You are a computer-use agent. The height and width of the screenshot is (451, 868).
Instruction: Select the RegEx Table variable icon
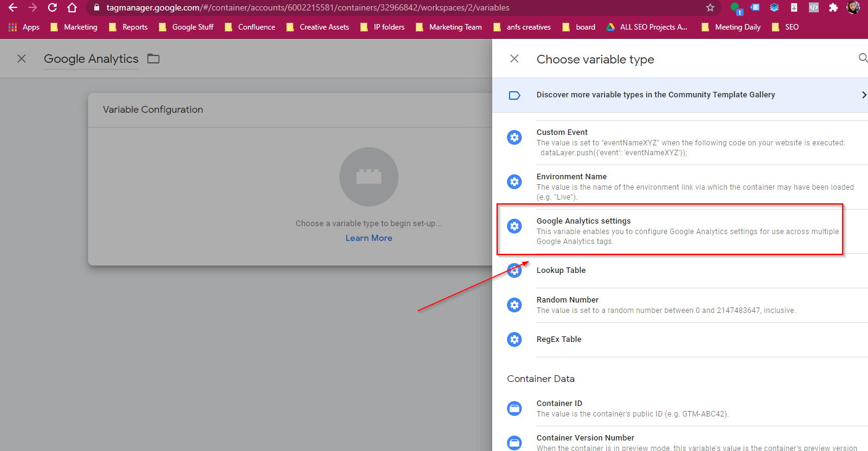coord(514,339)
